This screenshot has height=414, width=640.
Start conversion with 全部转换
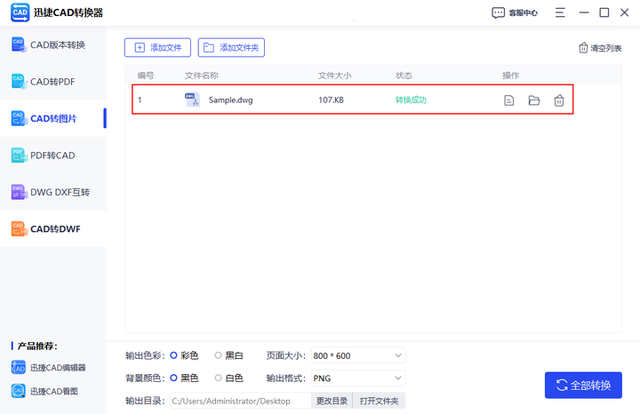coord(583,385)
